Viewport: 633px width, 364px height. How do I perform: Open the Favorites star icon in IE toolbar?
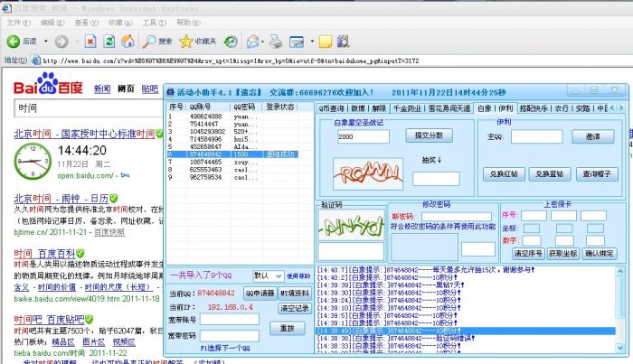click(186, 42)
